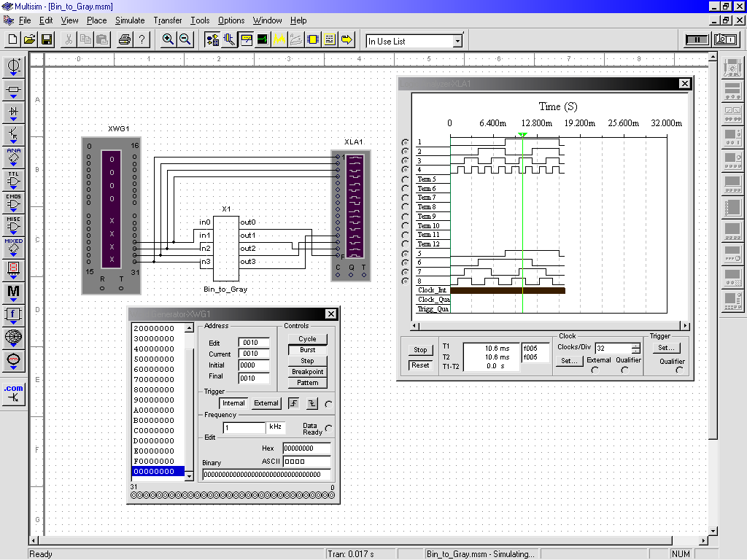The width and height of the screenshot is (747, 560).
Task: Open the Options menu
Action: [231, 20]
